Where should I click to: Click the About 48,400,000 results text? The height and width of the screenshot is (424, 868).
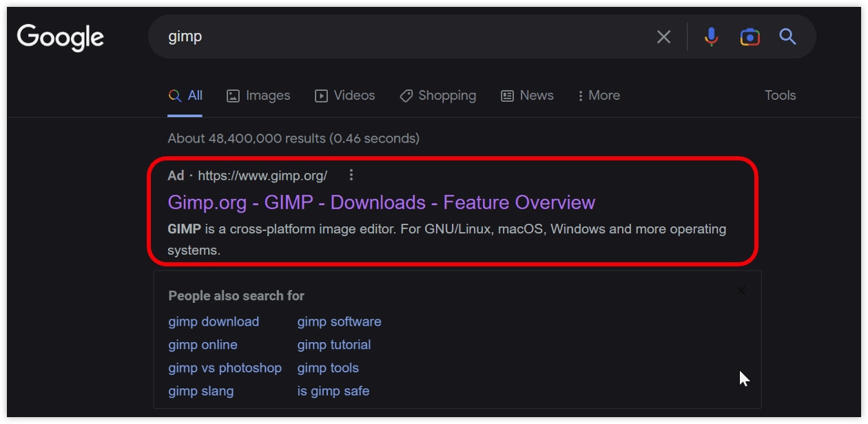tap(293, 138)
